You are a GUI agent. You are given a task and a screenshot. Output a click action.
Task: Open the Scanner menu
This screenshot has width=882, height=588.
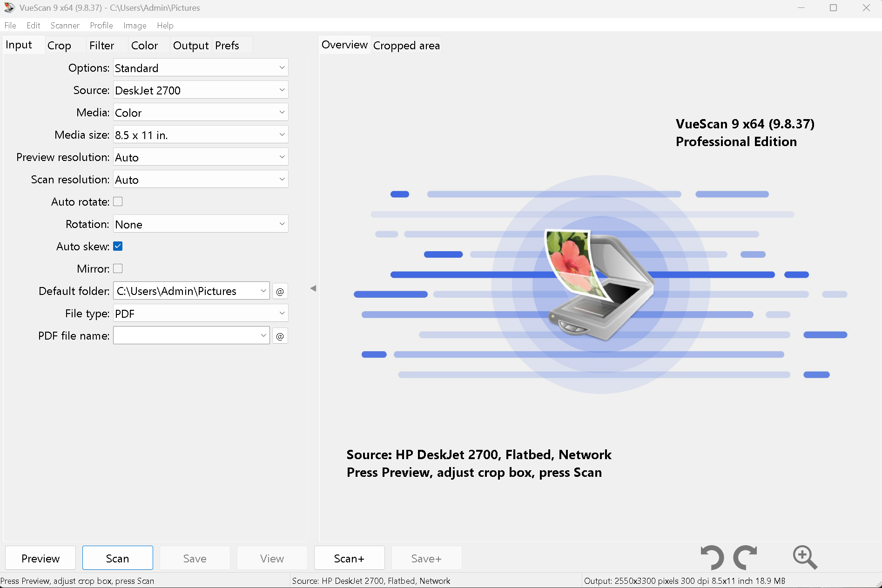coord(65,25)
